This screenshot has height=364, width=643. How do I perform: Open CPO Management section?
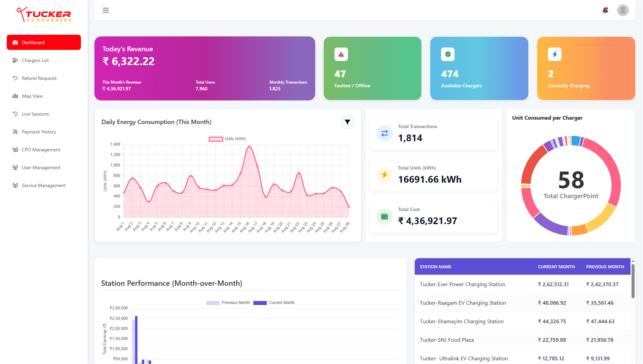pos(44,150)
